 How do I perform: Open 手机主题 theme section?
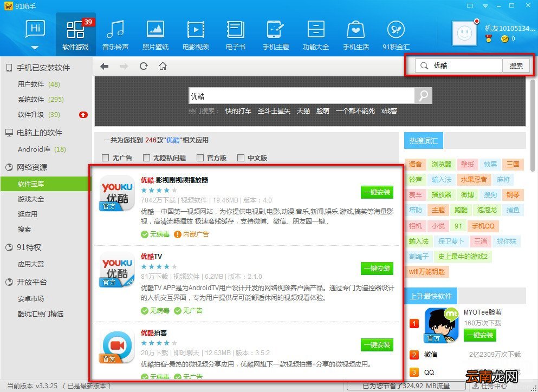point(276,34)
